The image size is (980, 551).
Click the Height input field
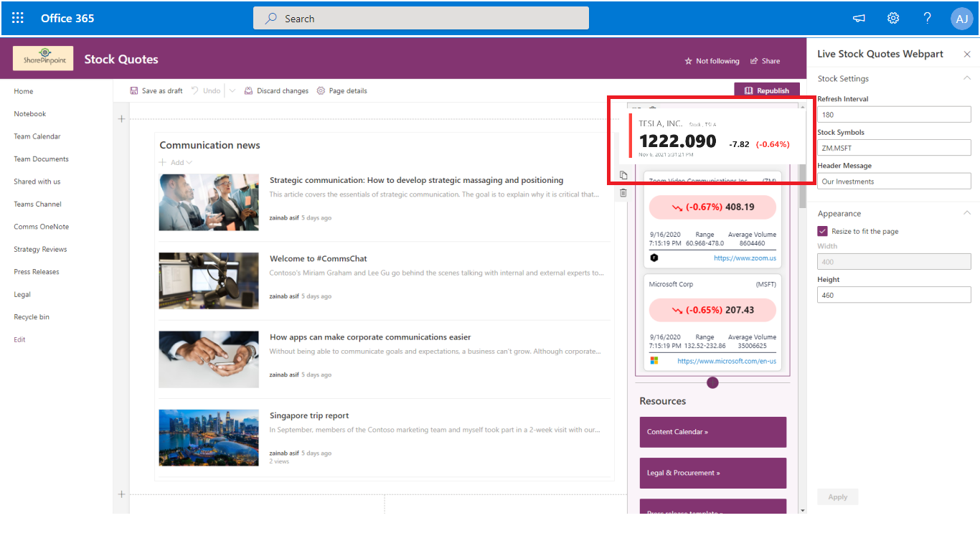point(894,295)
